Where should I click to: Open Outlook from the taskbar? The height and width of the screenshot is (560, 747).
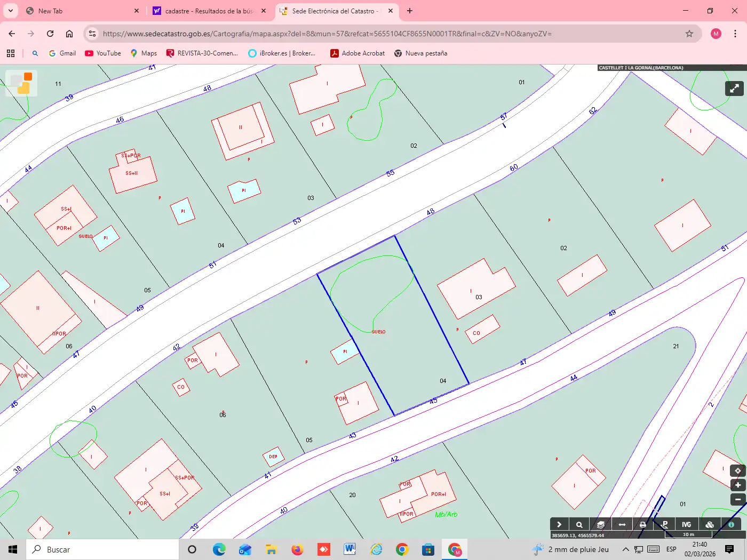[x=245, y=549]
